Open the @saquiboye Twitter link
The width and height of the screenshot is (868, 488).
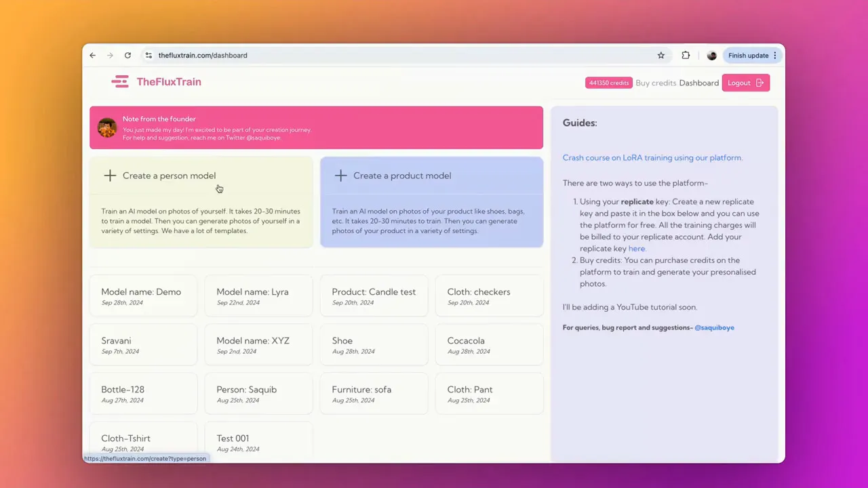714,327
